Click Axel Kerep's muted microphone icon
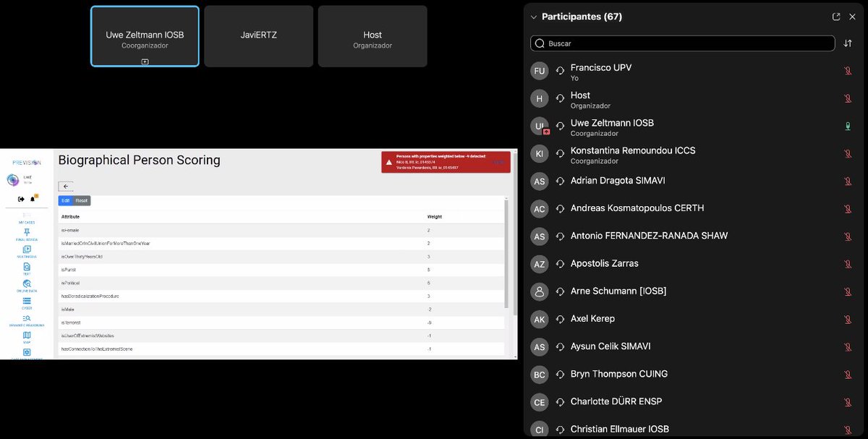The width and height of the screenshot is (868, 439). (x=848, y=320)
